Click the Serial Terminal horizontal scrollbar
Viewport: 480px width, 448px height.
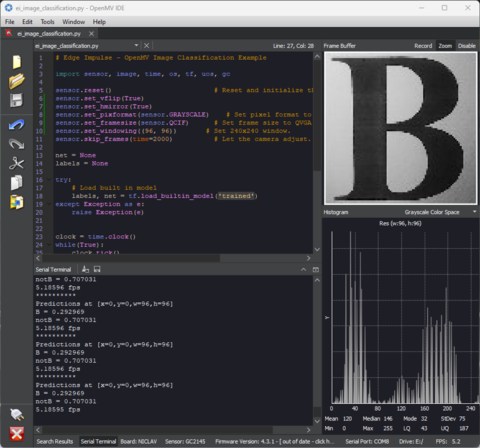click(x=157, y=430)
